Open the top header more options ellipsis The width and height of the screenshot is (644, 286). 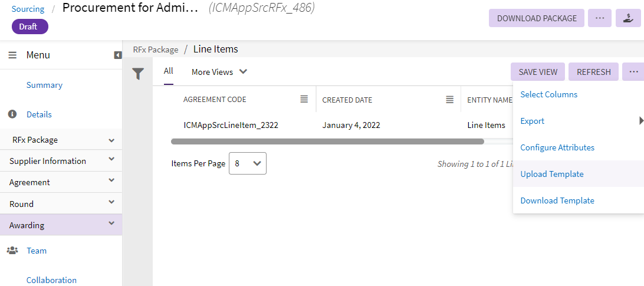point(600,18)
